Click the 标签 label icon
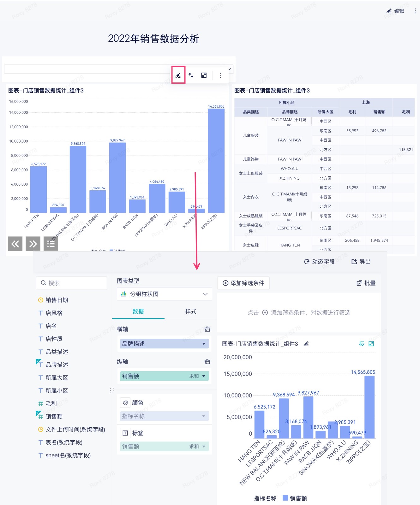This screenshot has height=505, width=420. point(125,433)
